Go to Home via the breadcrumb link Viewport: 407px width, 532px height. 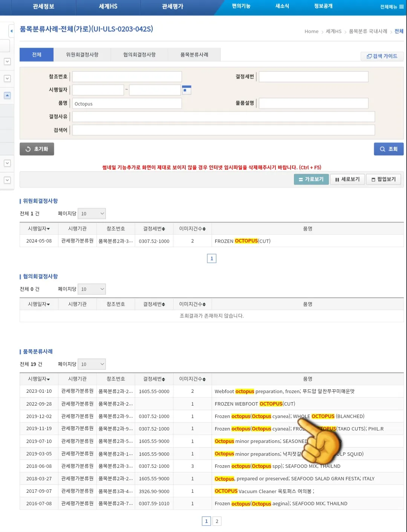[311, 31]
